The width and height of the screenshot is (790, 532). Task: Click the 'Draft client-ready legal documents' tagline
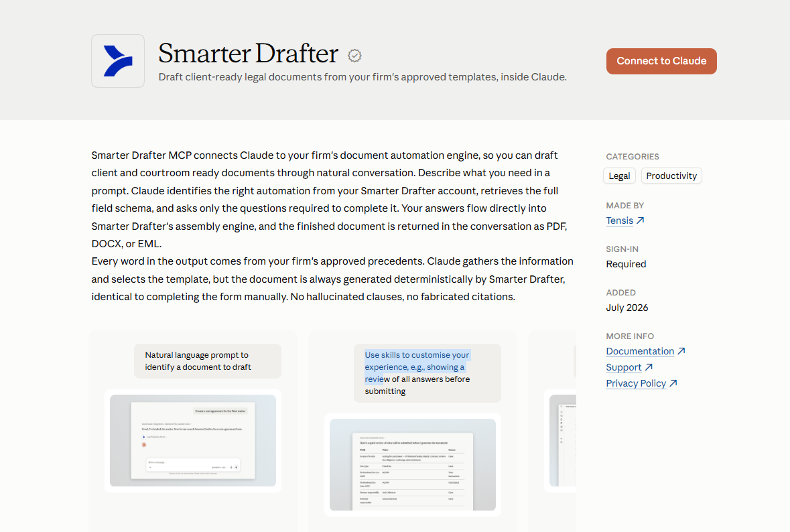pyautogui.click(x=363, y=77)
